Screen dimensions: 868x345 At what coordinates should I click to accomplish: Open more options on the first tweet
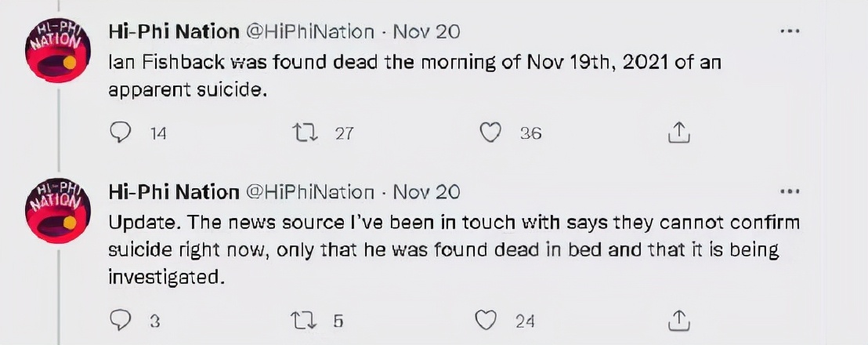[x=789, y=31]
